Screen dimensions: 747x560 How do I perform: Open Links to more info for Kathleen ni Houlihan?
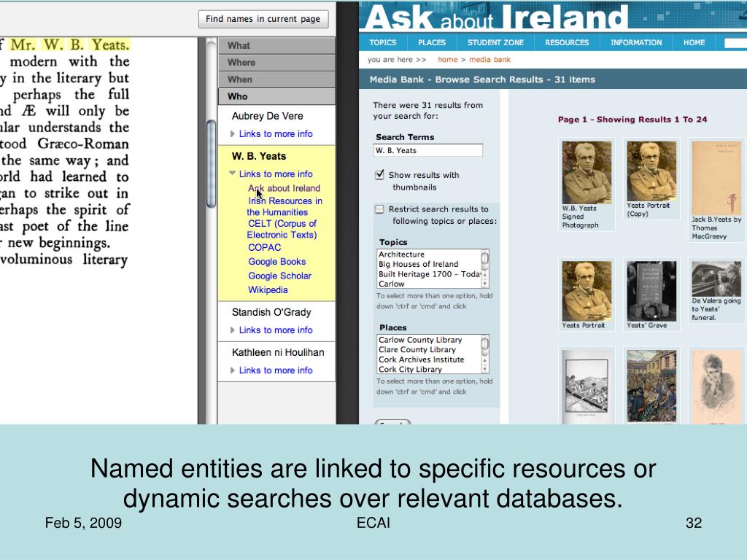[276, 370]
